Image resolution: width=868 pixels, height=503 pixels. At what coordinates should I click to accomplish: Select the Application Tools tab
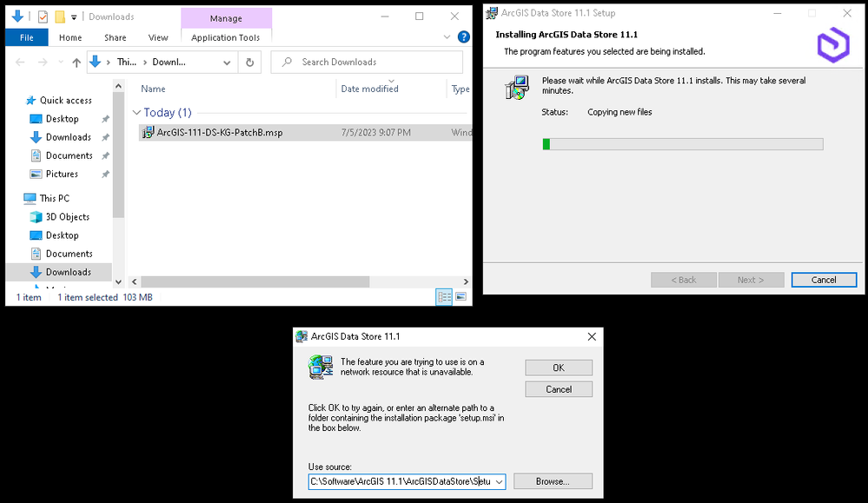225,37
